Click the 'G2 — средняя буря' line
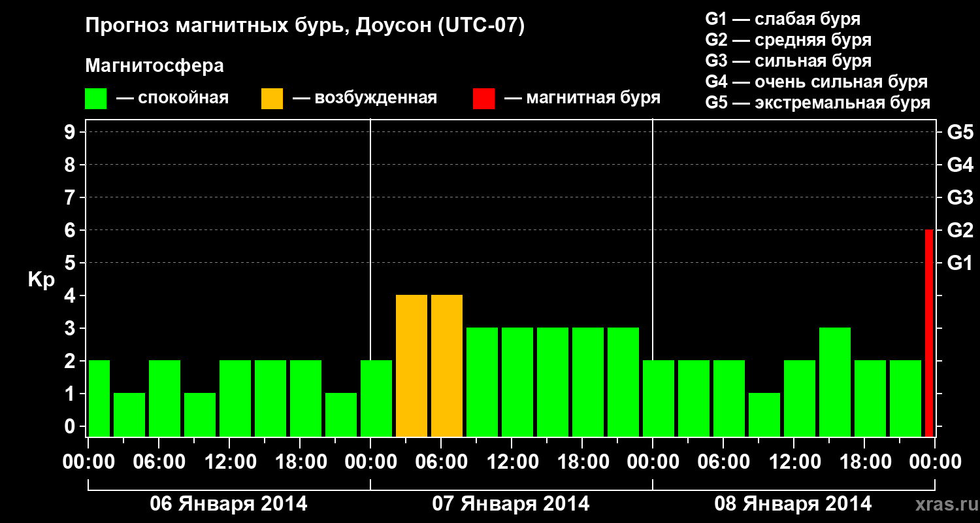The image size is (980, 523). tap(789, 40)
